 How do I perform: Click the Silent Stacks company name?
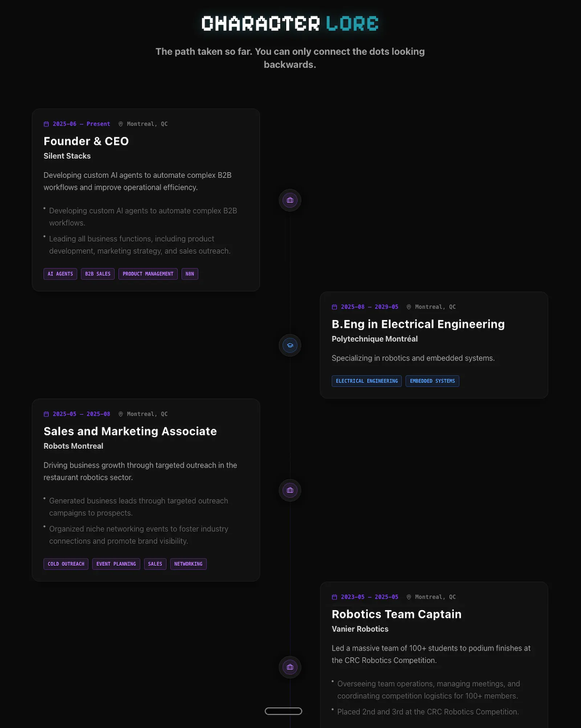pyautogui.click(x=67, y=156)
